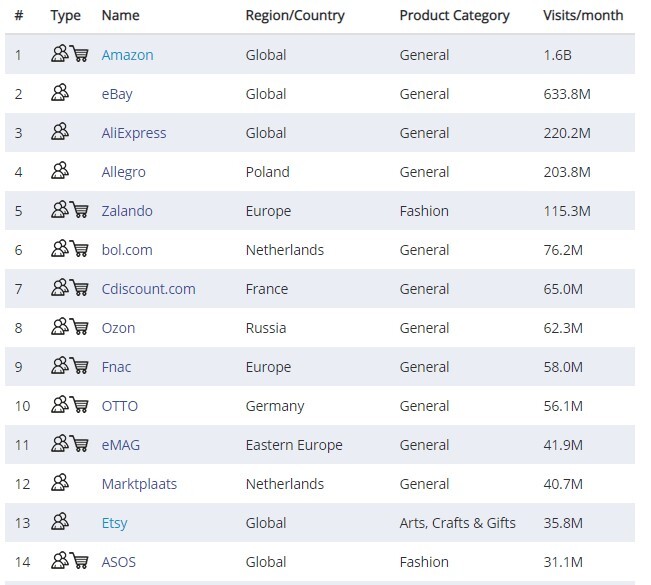Open the Amazon link

127,55
